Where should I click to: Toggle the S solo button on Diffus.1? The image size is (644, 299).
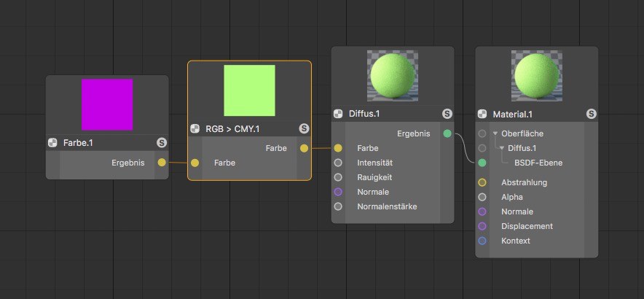(447, 114)
